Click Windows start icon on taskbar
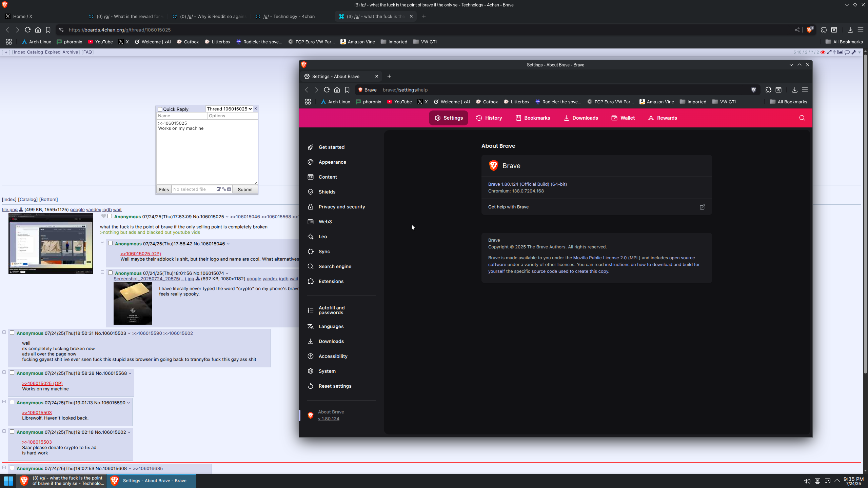This screenshot has height=488, width=868. 8,481
